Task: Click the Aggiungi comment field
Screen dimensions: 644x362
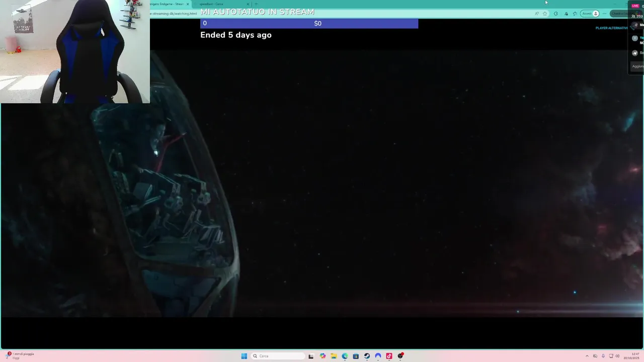Action: pyautogui.click(x=637, y=66)
